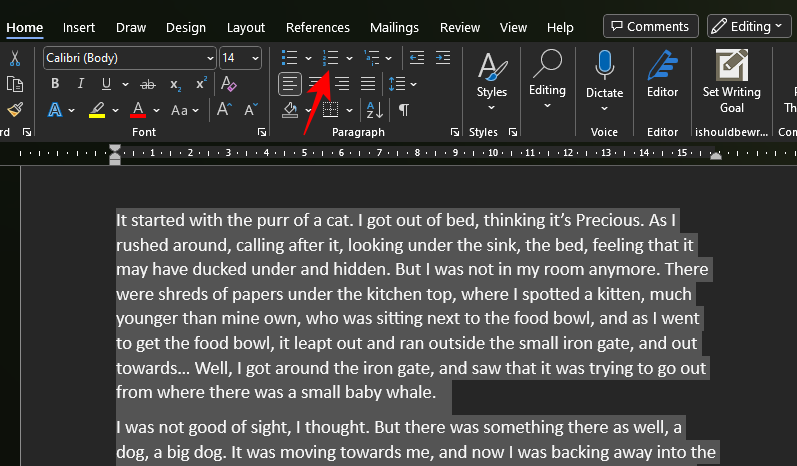Image resolution: width=797 pixels, height=466 pixels.
Task: Expand the underline style arrow
Action: tap(125, 84)
